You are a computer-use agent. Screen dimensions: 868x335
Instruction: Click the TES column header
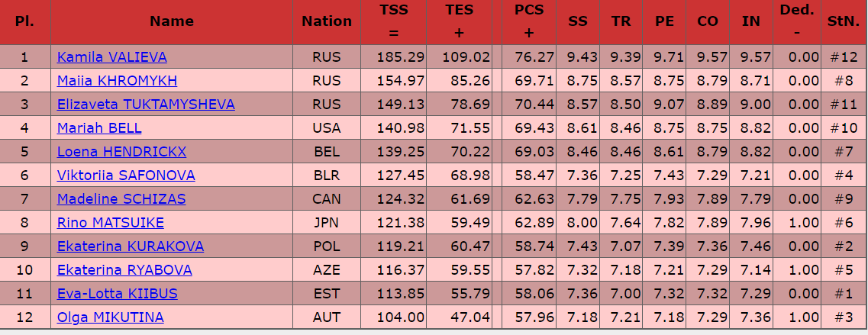click(460, 21)
